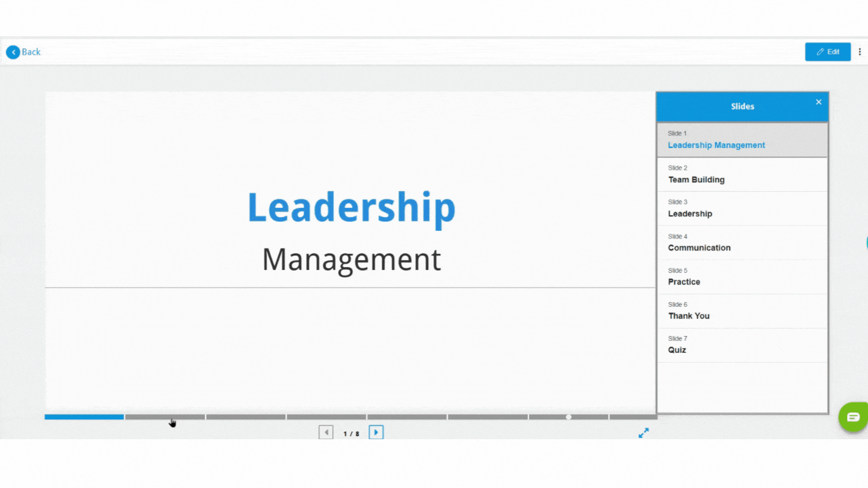Select Slide 5 Practice
Viewport: 868px width, 488px height.
click(x=742, y=277)
